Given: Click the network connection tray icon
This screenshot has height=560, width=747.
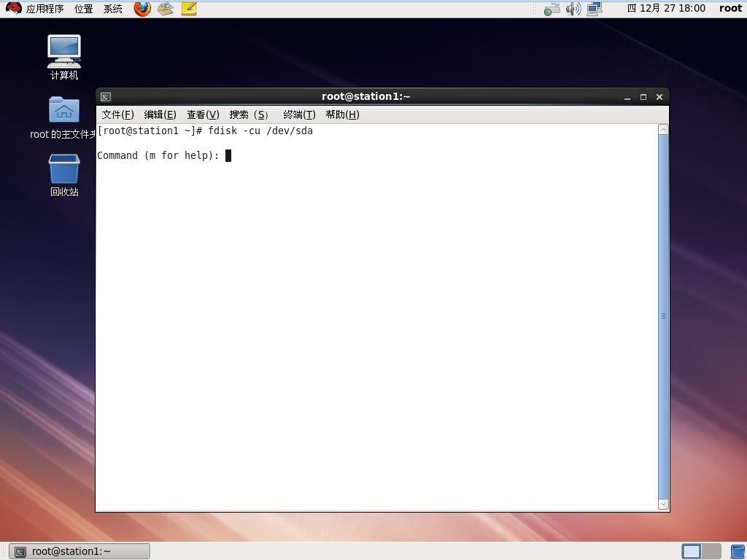Looking at the screenshot, I should click(x=595, y=9).
